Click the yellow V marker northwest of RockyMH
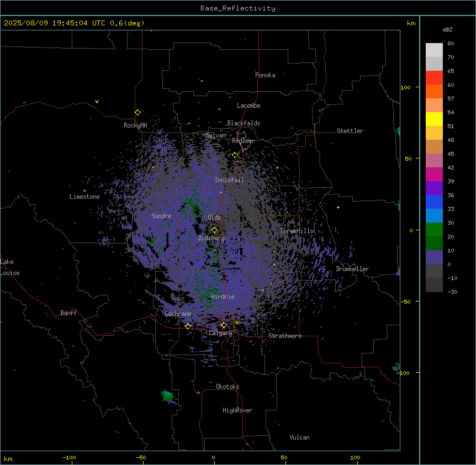 click(x=97, y=102)
